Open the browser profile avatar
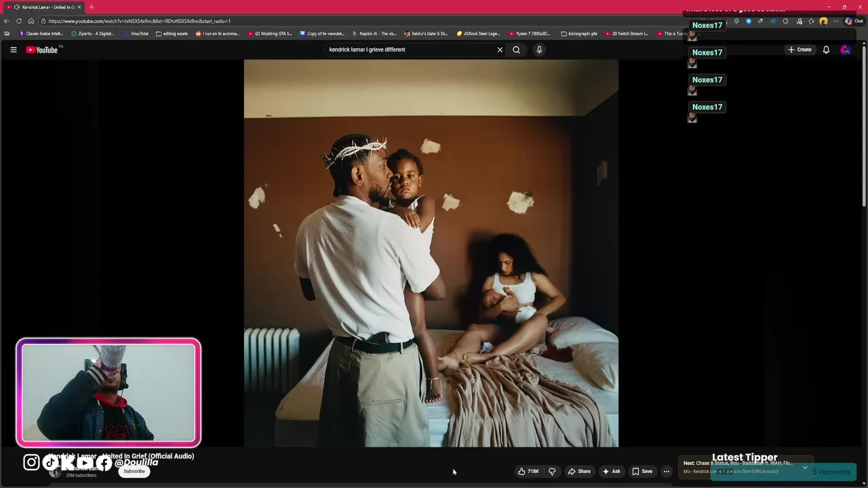Viewport: 868px width, 488px height. coord(823,21)
